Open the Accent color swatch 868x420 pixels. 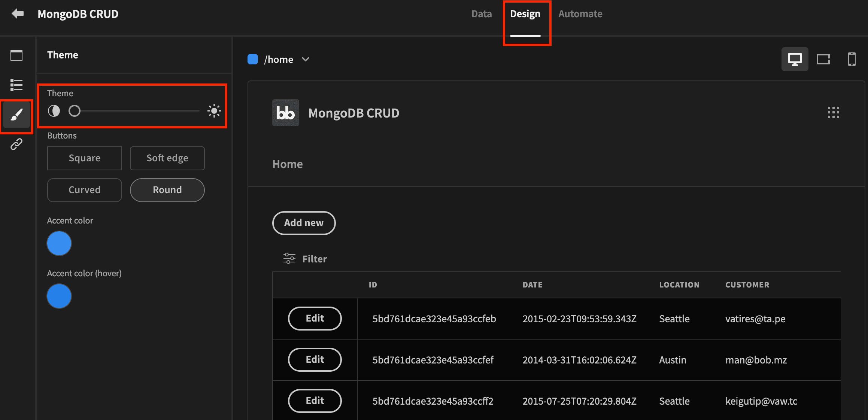point(59,243)
